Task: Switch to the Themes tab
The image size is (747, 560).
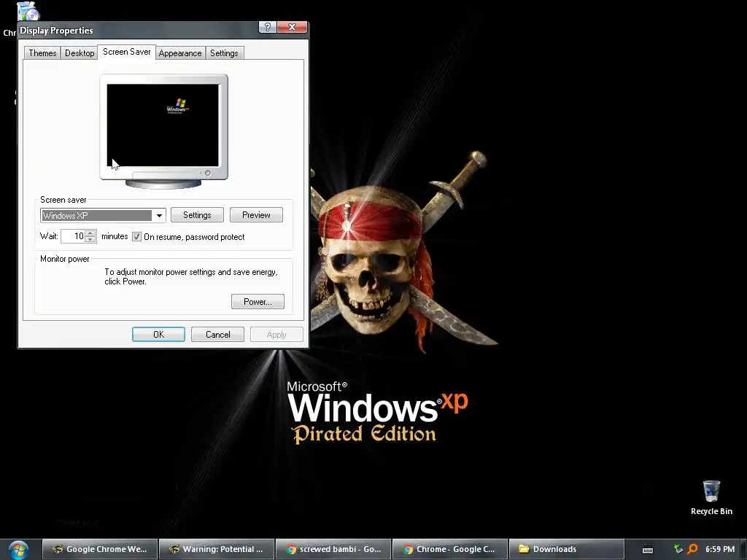Action: coord(42,52)
